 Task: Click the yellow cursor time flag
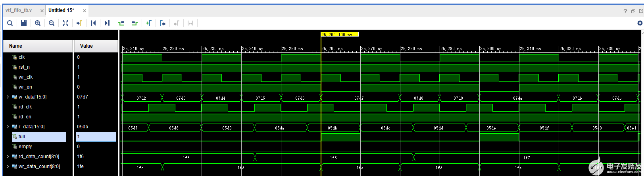pyautogui.click(x=340, y=35)
